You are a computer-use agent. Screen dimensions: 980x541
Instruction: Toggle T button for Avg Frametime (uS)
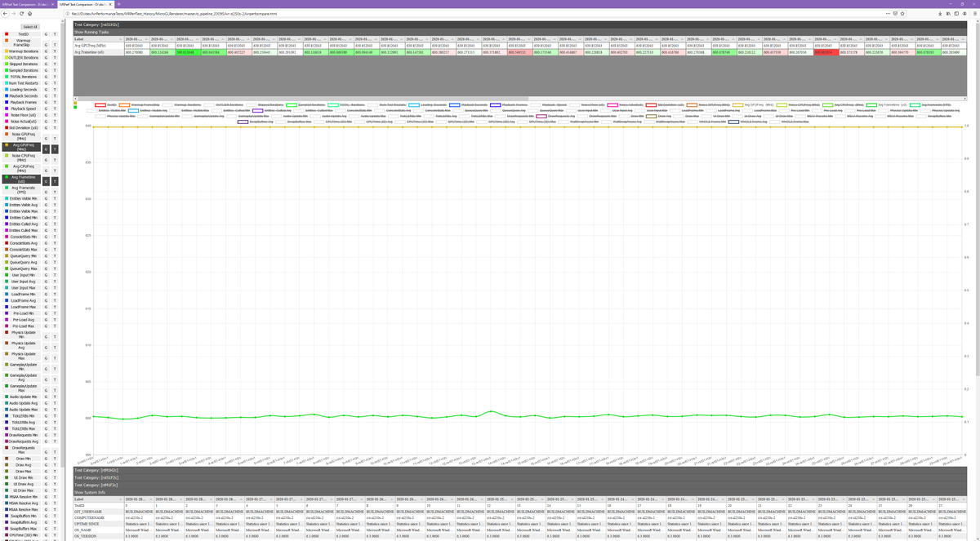[55, 181]
